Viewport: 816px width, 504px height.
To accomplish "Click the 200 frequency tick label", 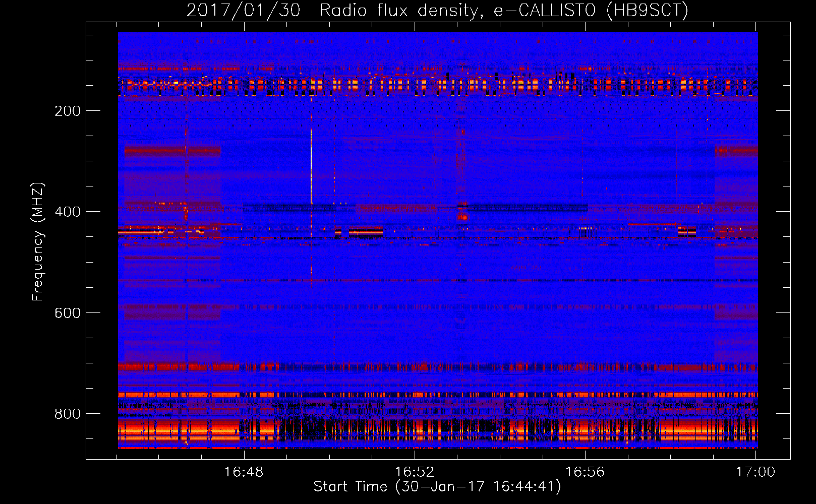I will click(68, 111).
